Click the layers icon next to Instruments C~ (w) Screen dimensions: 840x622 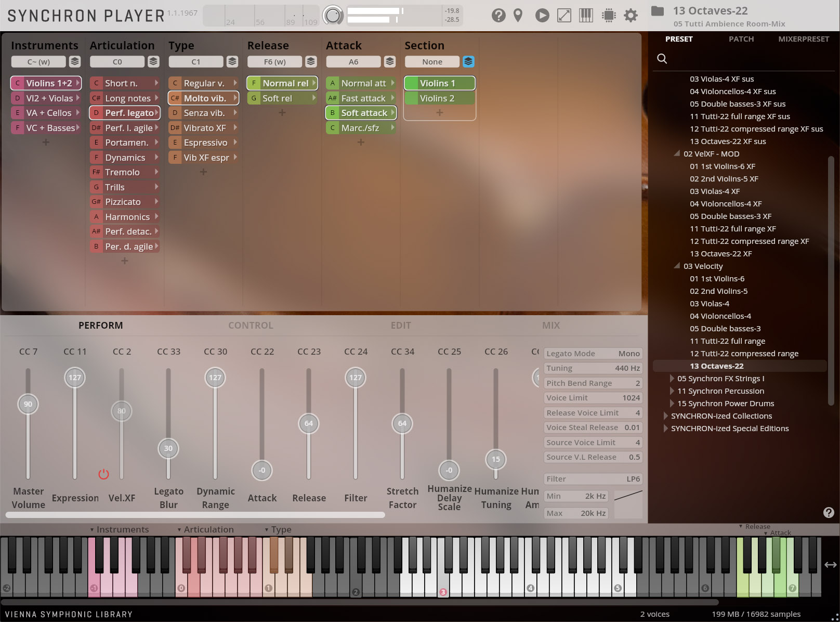pos(75,61)
